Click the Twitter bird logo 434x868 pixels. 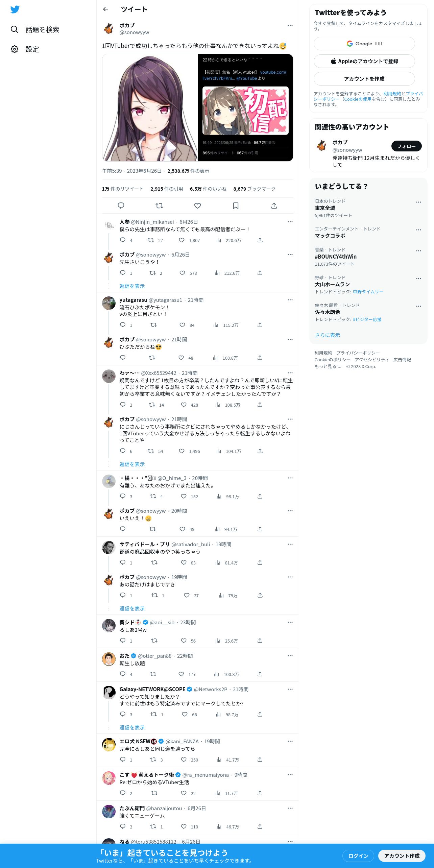15,9
